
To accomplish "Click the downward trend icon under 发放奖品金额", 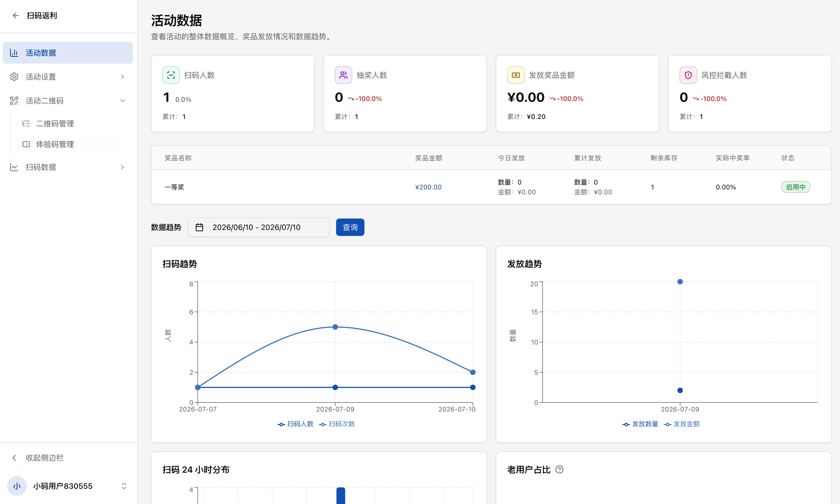I will (553, 99).
